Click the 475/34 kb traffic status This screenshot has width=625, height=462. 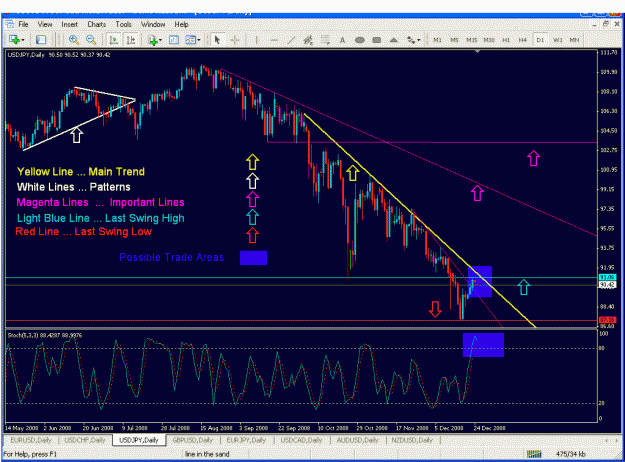(x=570, y=454)
